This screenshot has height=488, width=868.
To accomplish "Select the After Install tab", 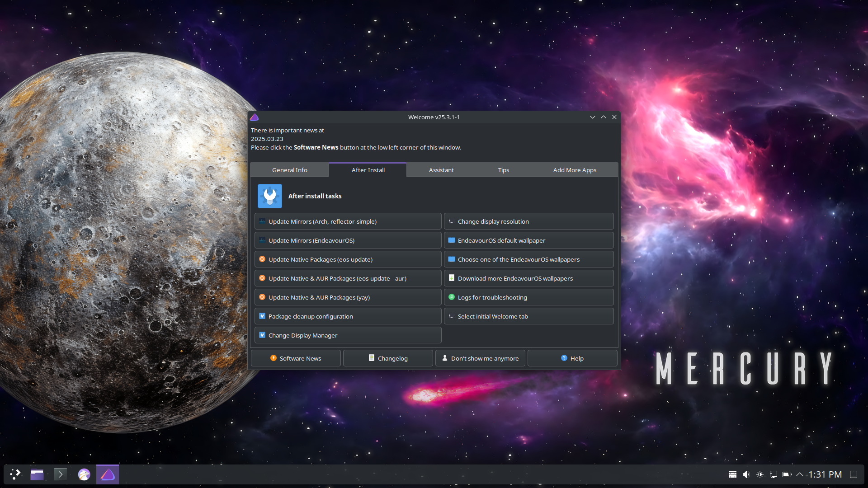I will [x=368, y=170].
